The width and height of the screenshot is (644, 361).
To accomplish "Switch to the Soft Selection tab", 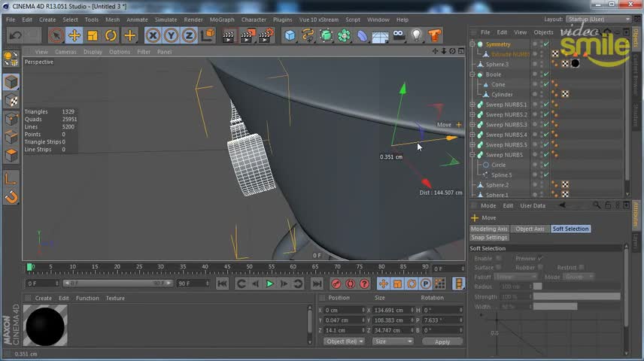I will pos(570,229).
